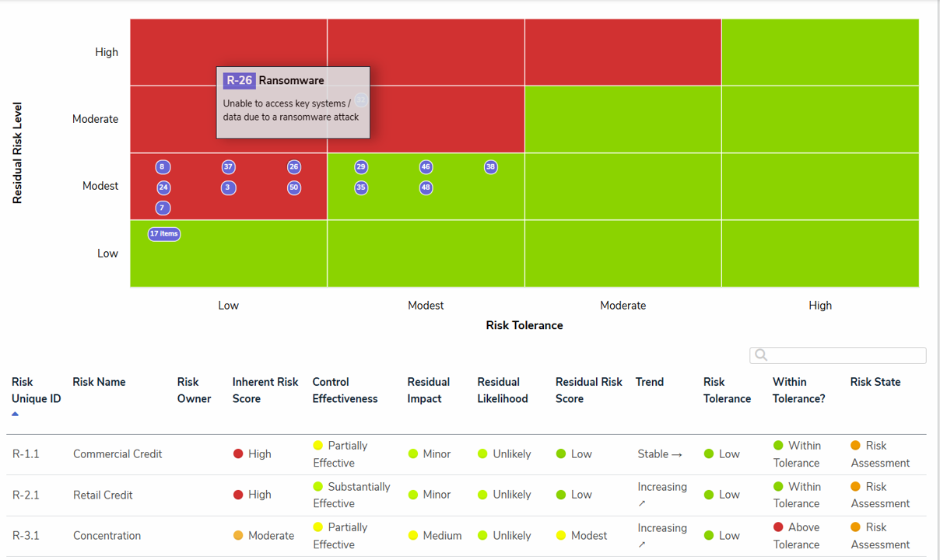
Task: Open the Commercial Credit risk row
Action: [x=117, y=454]
